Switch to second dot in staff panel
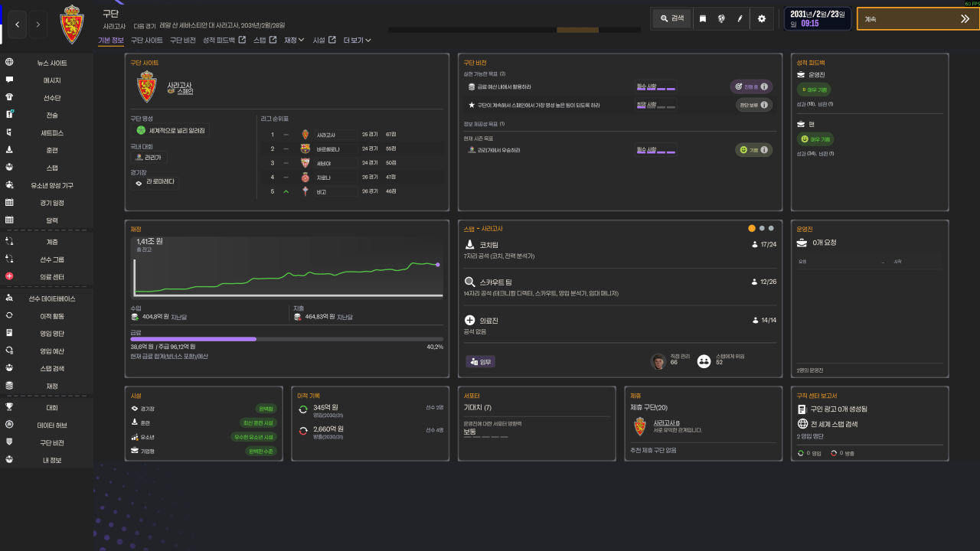980x551 pixels. click(762, 228)
